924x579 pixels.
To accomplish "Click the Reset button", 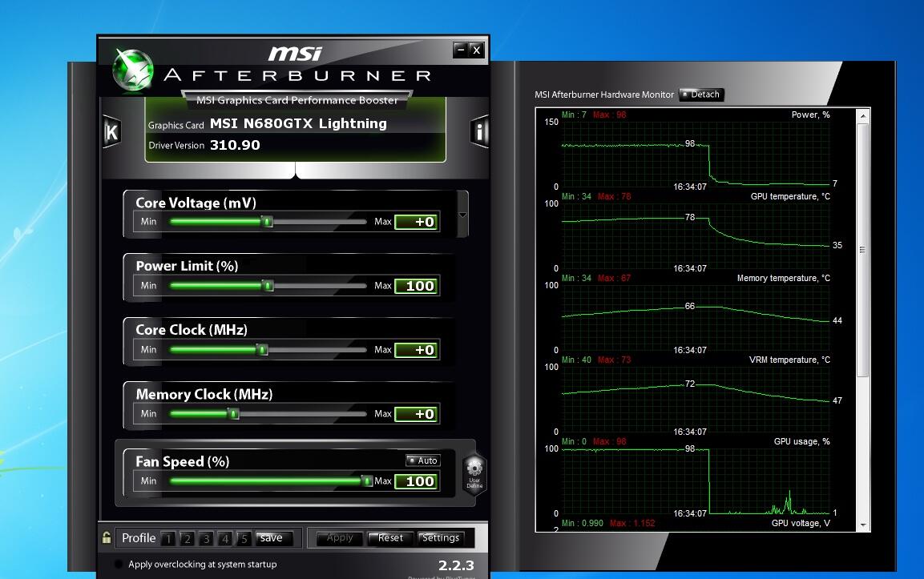I will click(389, 538).
